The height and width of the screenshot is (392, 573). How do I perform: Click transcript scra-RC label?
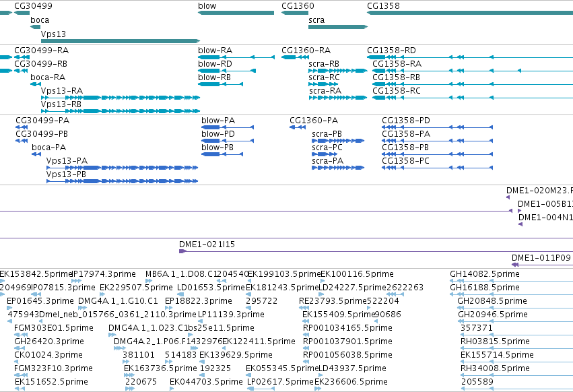324,77
